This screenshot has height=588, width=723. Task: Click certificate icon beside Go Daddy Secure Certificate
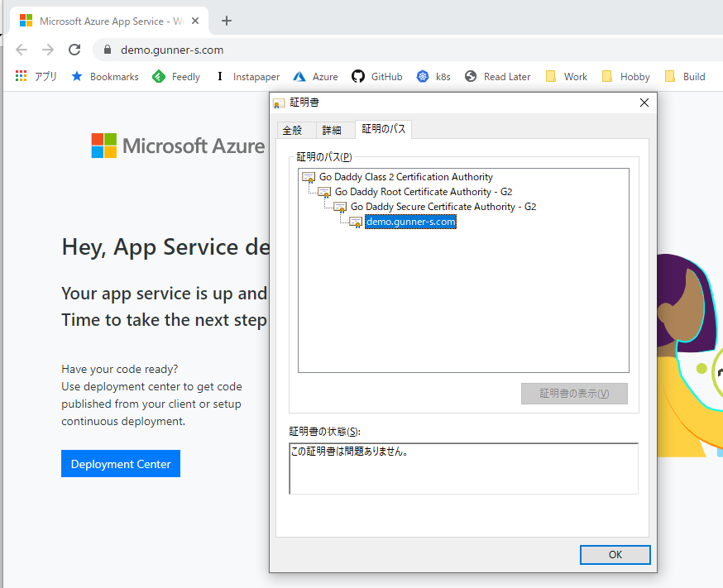pos(340,207)
